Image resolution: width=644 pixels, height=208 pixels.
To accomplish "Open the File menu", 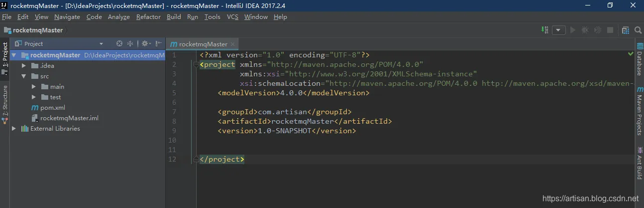I will [6, 17].
